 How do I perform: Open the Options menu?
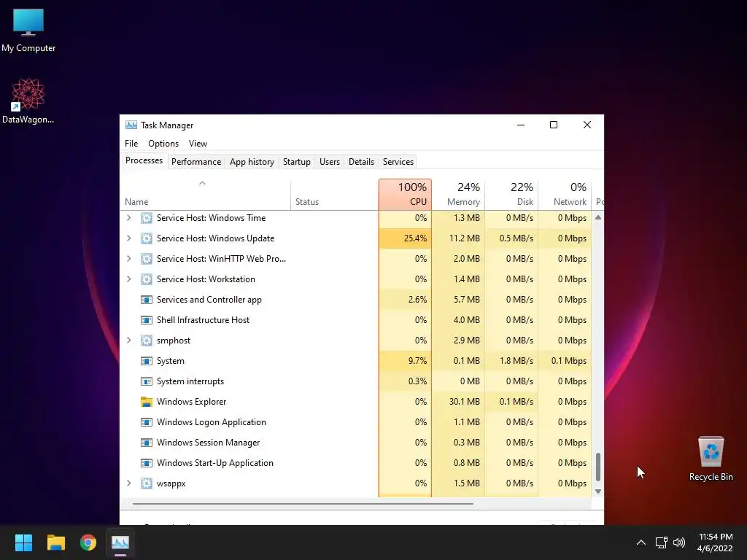point(163,144)
